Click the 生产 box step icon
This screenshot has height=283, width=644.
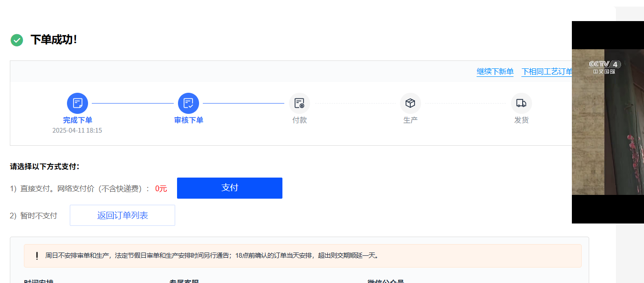pos(410,103)
